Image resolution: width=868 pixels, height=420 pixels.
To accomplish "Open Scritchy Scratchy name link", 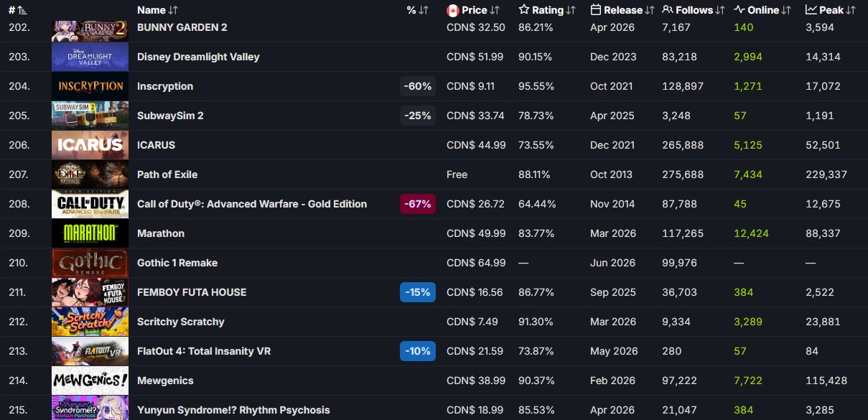I will [181, 322].
